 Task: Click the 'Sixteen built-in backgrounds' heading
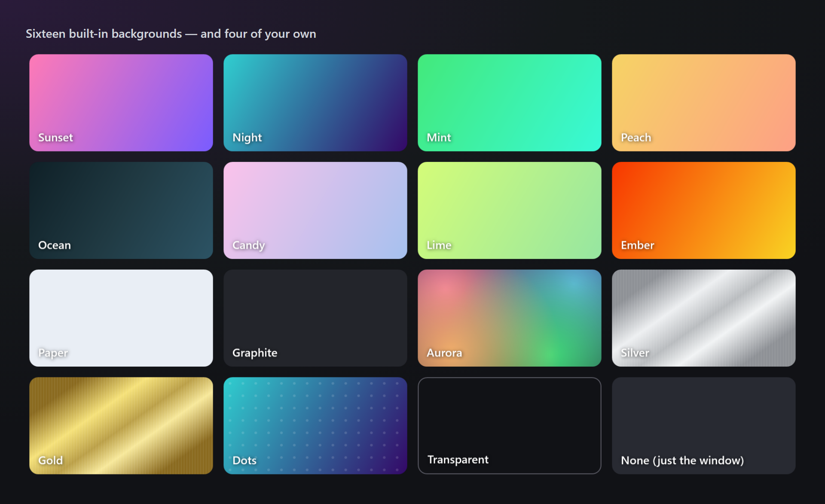171,34
